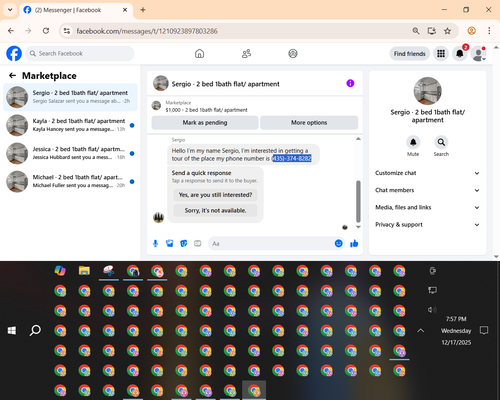
Task: Open the Friends icon in top navigation
Action: pos(246,53)
